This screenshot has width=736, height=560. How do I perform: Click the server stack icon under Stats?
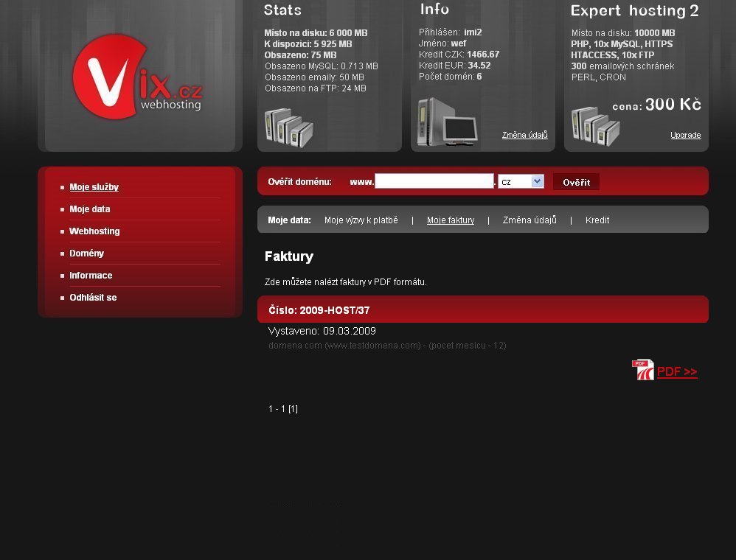pos(288,128)
